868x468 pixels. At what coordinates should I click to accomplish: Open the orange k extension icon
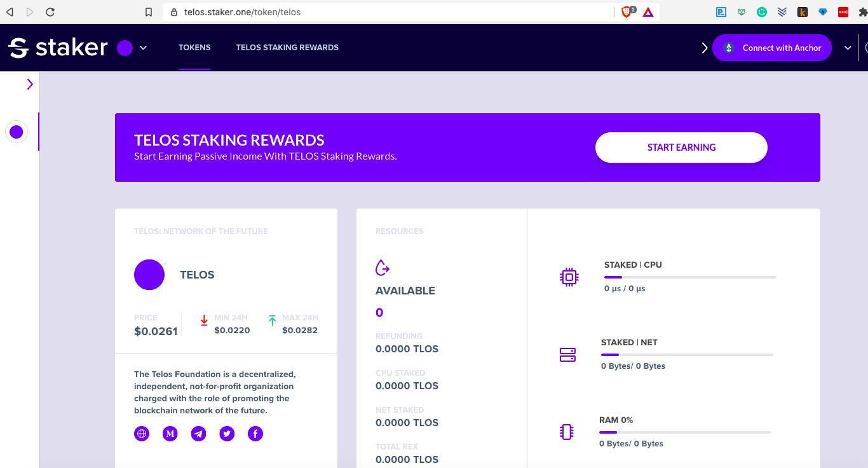[x=803, y=11]
